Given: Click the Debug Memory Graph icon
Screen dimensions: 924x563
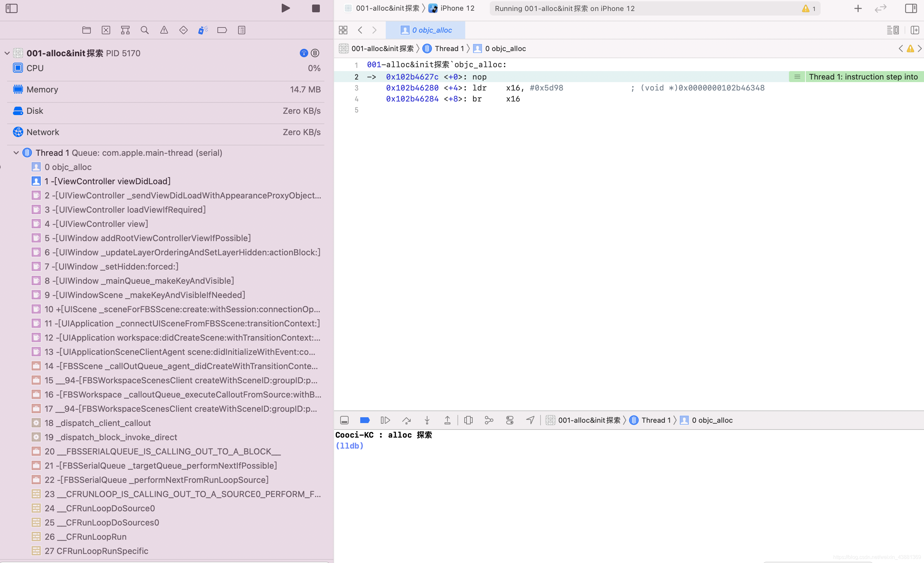Looking at the screenshot, I should click(489, 420).
